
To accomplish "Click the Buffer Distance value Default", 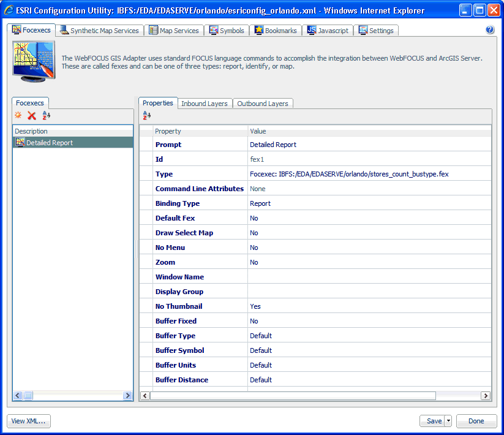I will click(370, 380).
